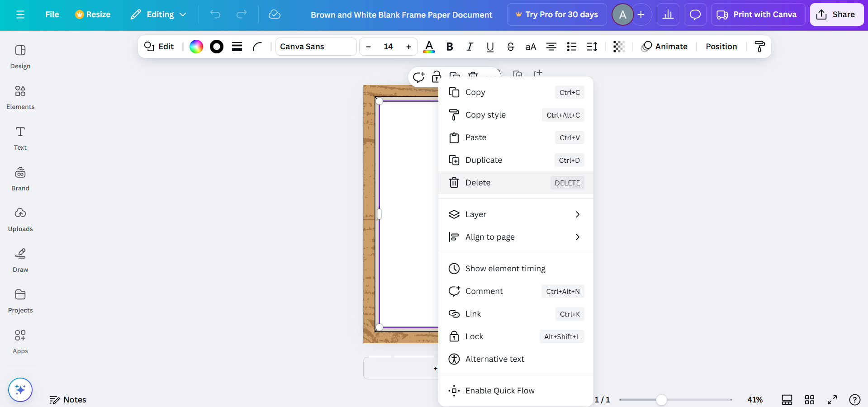This screenshot has width=868, height=407.
Task: Open the Canva AI assistant sparkle button
Action: pos(20,389)
